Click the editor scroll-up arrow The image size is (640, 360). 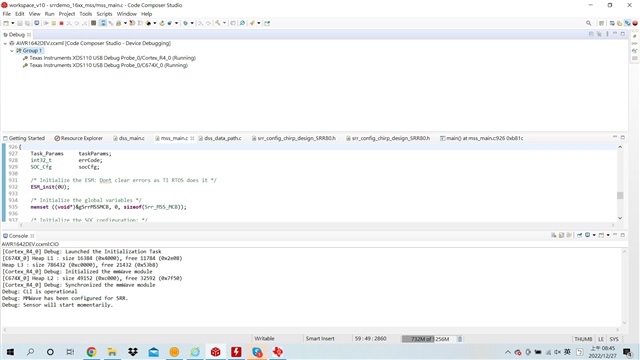pyautogui.click(x=620, y=147)
